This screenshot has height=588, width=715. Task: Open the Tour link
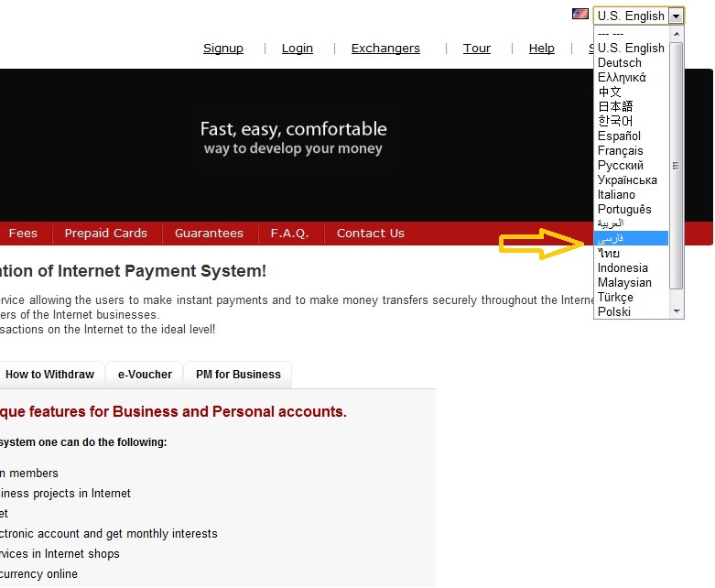click(x=477, y=48)
